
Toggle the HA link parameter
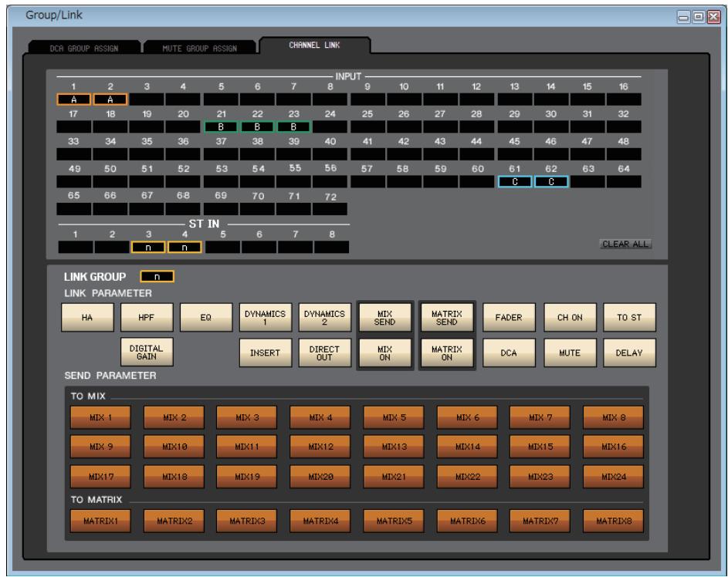(87, 317)
